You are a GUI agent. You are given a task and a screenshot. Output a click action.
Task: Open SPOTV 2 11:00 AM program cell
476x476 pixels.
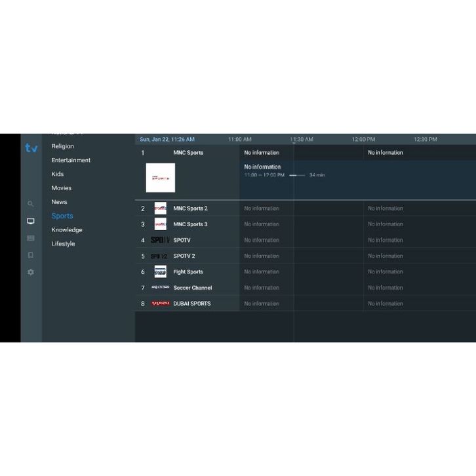pos(301,256)
